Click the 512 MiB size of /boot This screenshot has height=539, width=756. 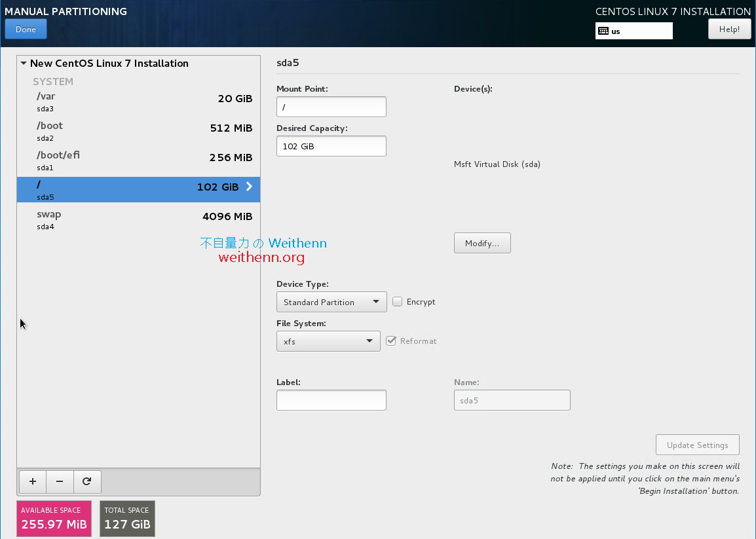(x=231, y=128)
